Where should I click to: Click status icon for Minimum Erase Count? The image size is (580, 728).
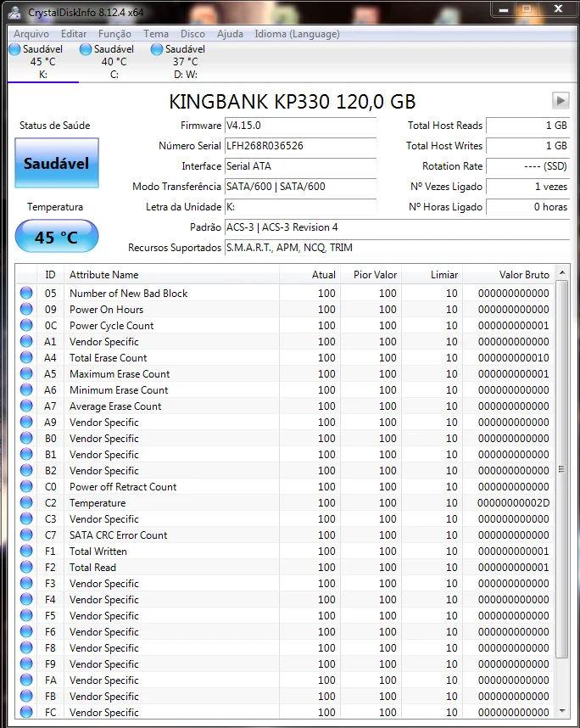pos(26,389)
